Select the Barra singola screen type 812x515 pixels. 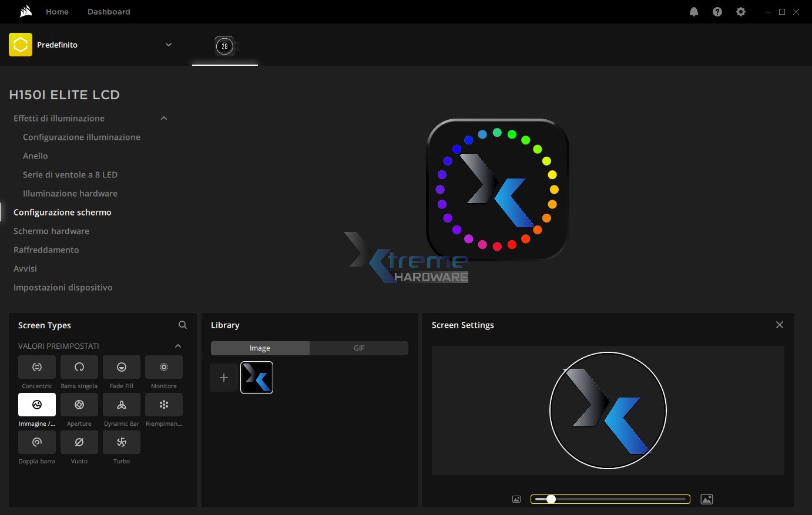pyautogui.click(x=79, y=367)
